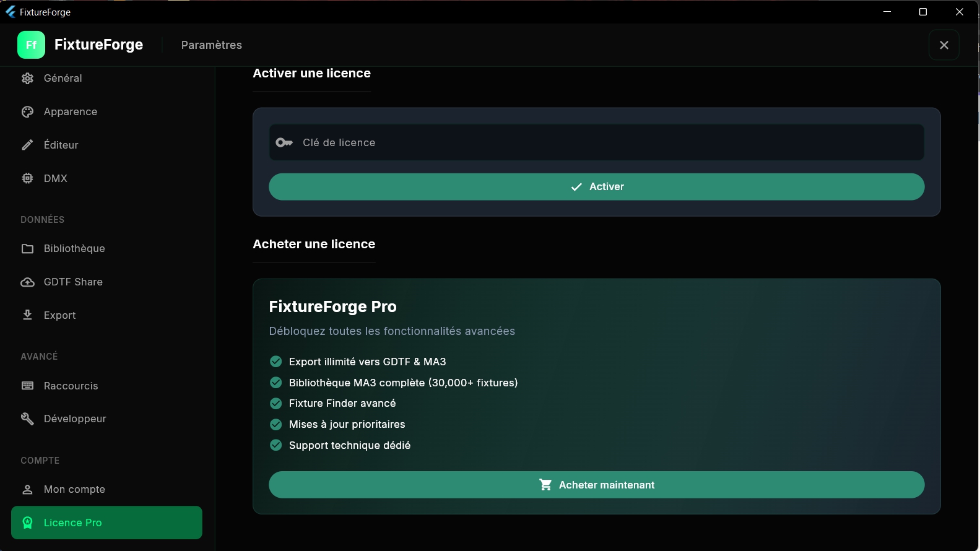Click the Raccourcis keyboard icon

pyautogui.click(x=27, y=386)
